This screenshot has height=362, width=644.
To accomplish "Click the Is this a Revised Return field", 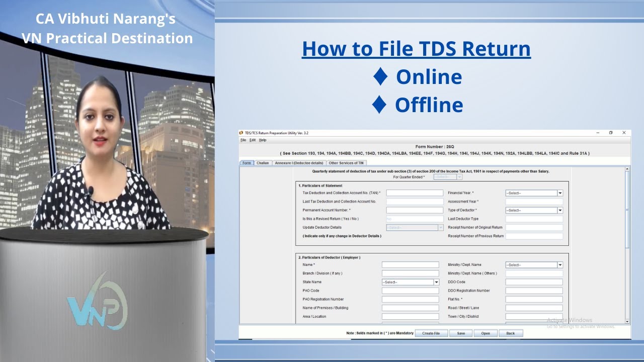I will coord(415,219).
